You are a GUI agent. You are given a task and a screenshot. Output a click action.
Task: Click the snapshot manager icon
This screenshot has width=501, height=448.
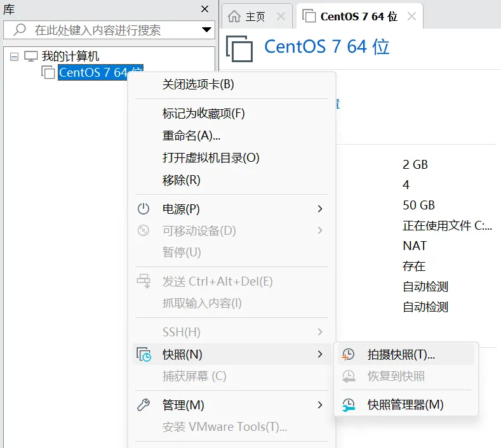coord(349,405)
